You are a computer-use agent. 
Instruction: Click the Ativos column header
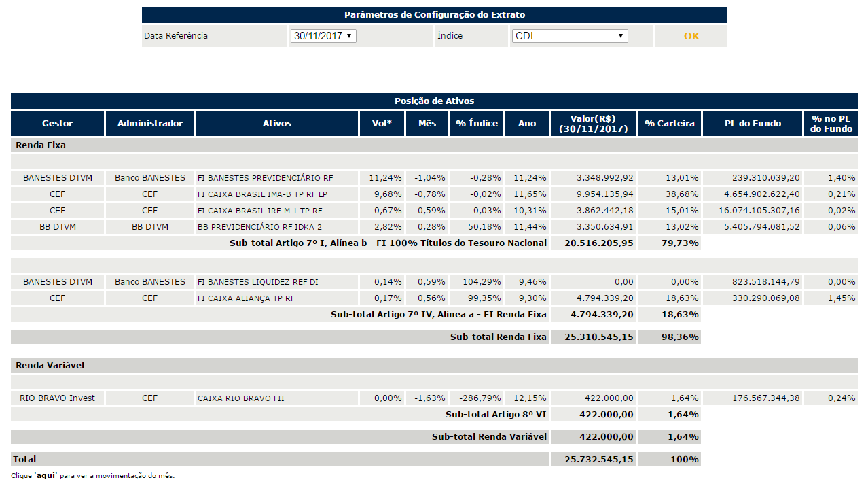[277, 124]
